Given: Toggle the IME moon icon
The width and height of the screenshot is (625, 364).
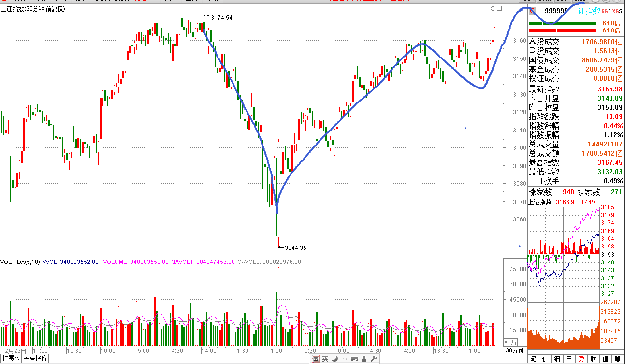Looking at the screenshot, I should pyautogui.click(x=334, y=359).
